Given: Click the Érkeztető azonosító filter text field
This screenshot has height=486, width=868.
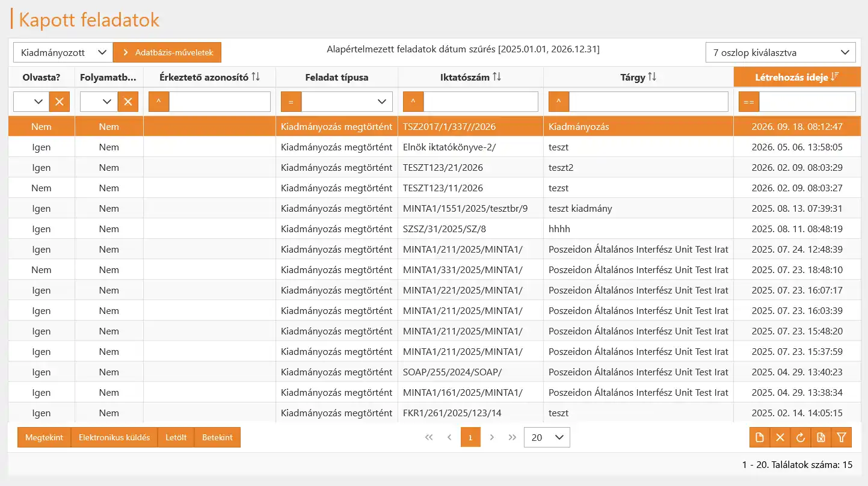Looking at the screenshot, I should pos(220,102).
